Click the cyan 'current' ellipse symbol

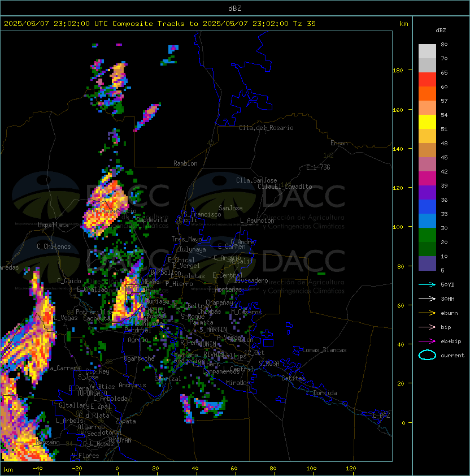click(x=427, y=355)
